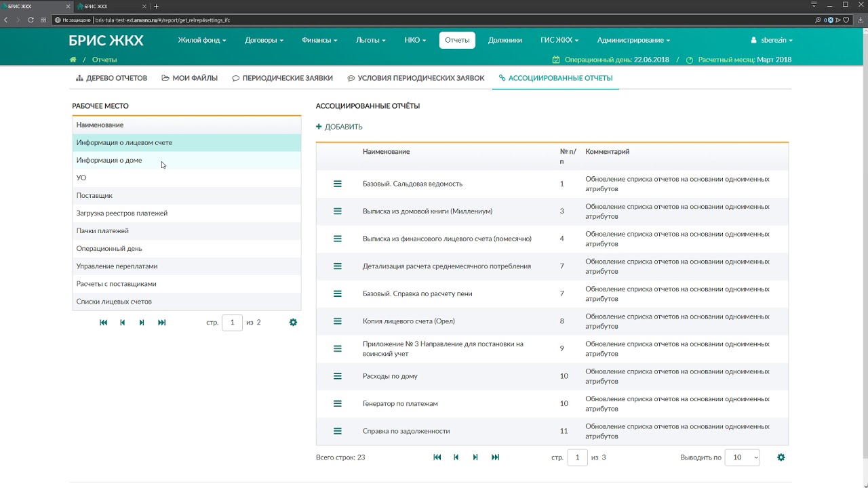Open settings gear for Рабочее место table

(x=293, y=323)
